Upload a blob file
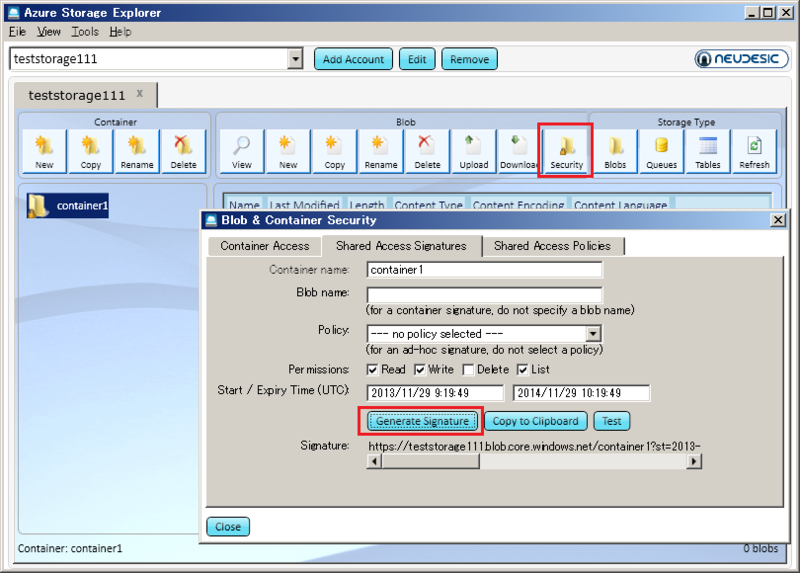Screen dimensions: 800x573 (x=473, y=152)
